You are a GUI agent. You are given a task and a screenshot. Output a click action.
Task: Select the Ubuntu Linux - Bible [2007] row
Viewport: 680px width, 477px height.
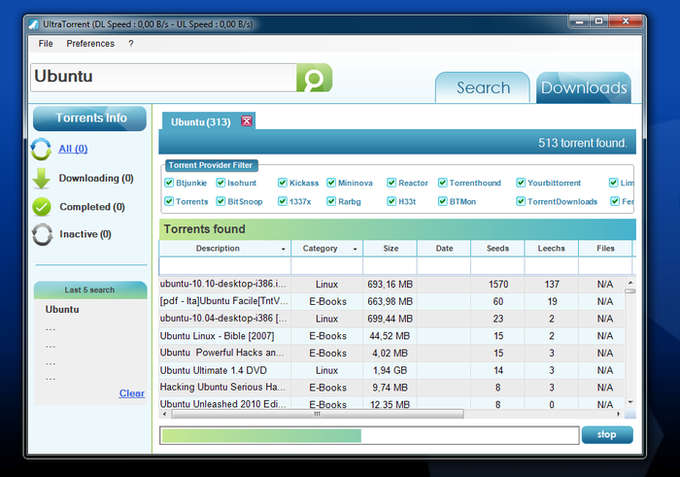(392, 336)
